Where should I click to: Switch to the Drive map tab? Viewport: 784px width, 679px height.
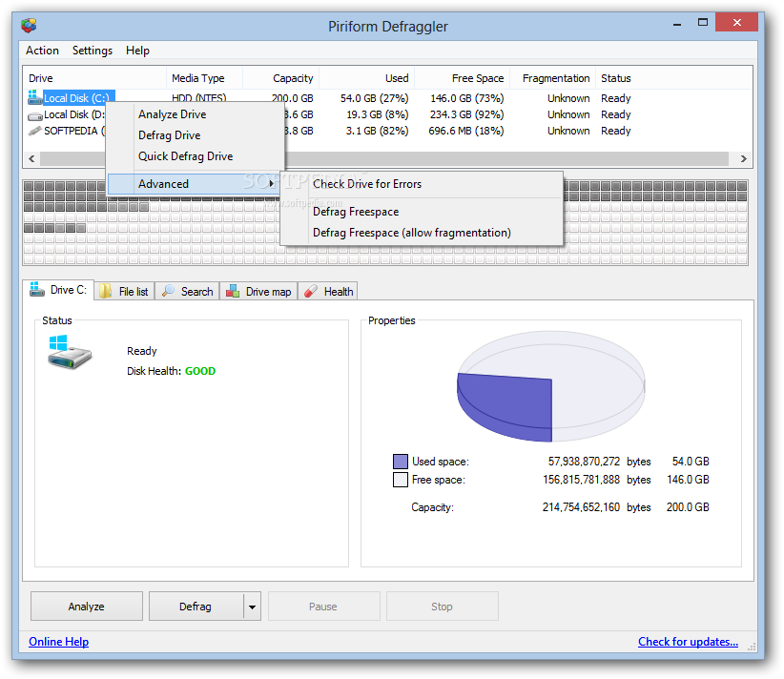(x=259, y=292)
